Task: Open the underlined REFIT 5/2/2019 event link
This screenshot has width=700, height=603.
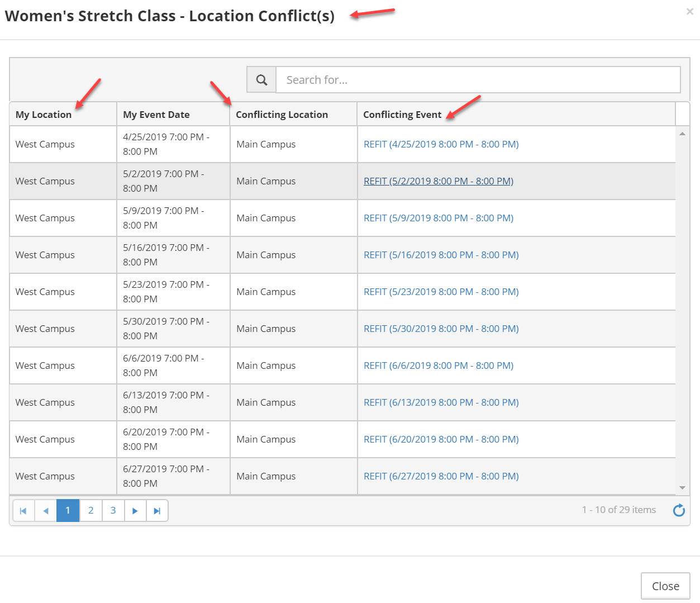Action: [438, 181]
